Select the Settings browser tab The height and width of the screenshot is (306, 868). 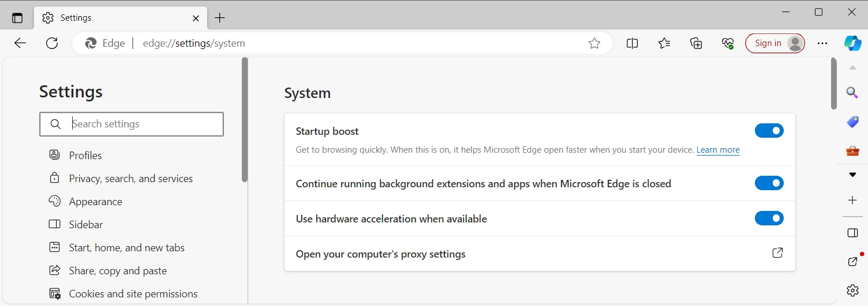tap(120, 18)
